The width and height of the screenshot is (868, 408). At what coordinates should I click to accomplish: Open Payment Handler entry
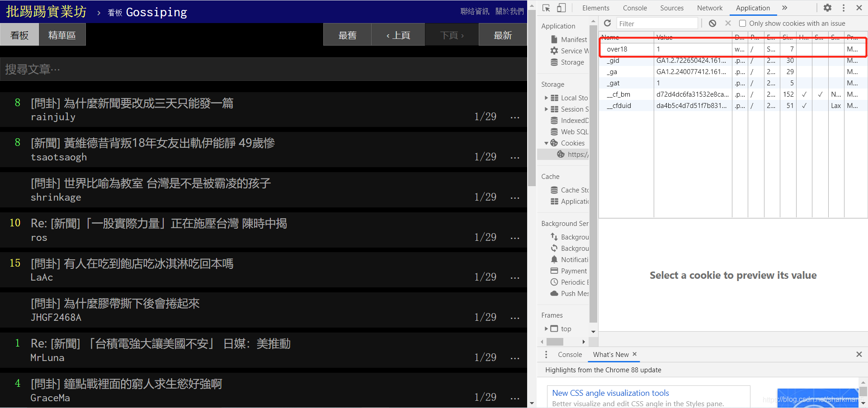pos(569,271)
